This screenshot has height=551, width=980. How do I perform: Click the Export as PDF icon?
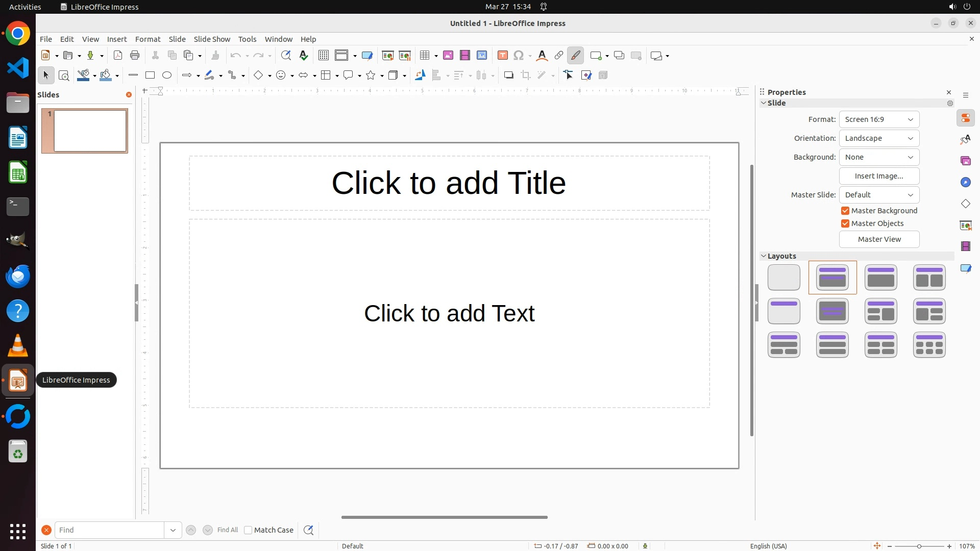[118, 56]
